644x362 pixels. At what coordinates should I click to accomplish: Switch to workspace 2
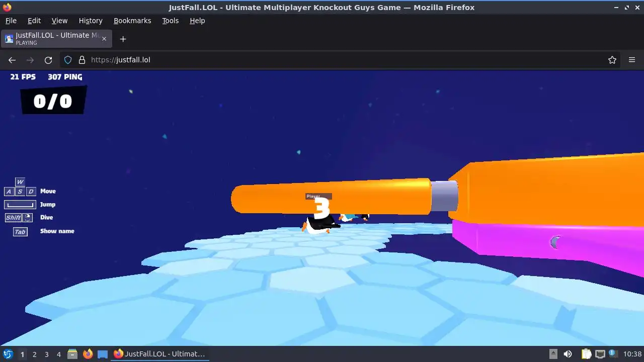coord(34,354)
